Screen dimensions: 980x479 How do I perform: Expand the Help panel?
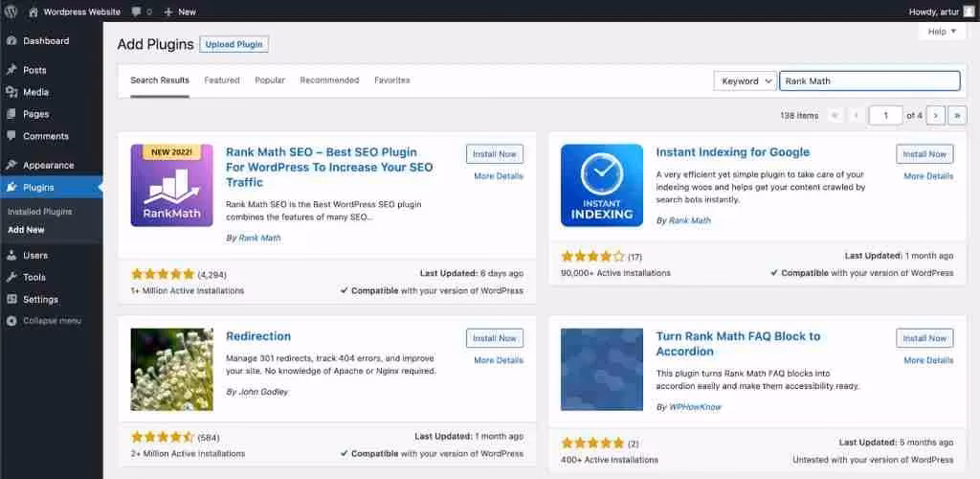point(942,32)
